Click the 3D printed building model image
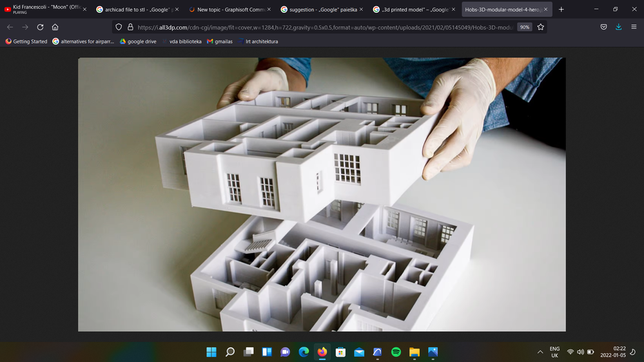The image size is (644, 362). (322, 194)
